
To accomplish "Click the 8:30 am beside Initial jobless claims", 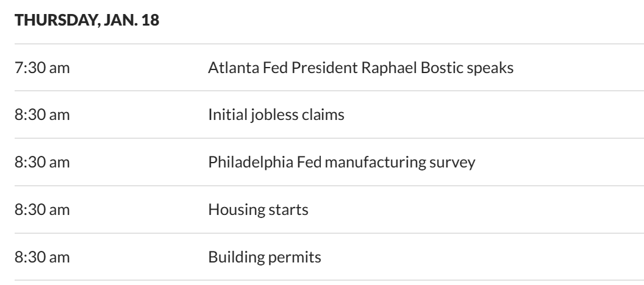I will click(41, 114).
